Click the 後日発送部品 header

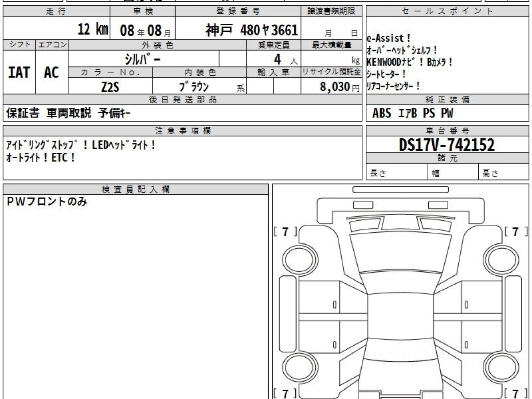183,100
